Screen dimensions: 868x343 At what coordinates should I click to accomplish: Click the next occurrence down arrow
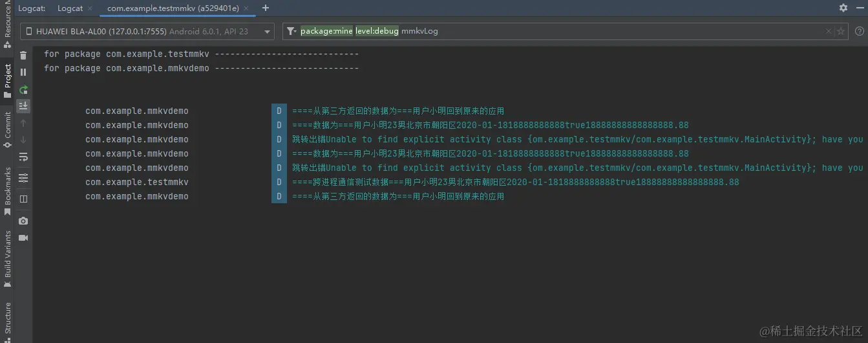click(x=23, y=139)
